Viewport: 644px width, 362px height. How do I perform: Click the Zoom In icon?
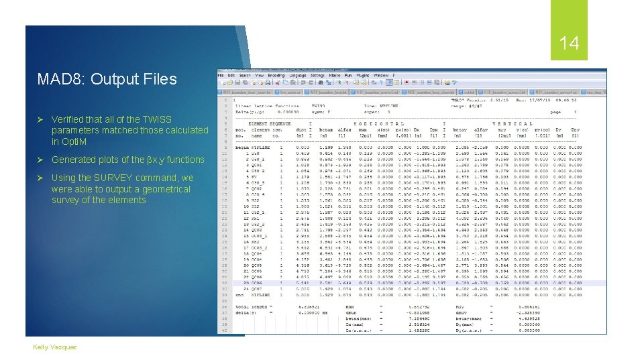click(x=339, y=82)
